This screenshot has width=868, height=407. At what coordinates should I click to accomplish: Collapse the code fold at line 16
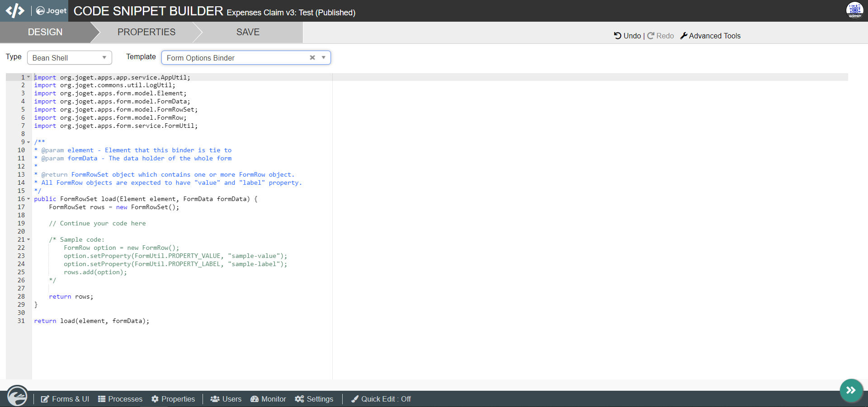coord(28,199)
